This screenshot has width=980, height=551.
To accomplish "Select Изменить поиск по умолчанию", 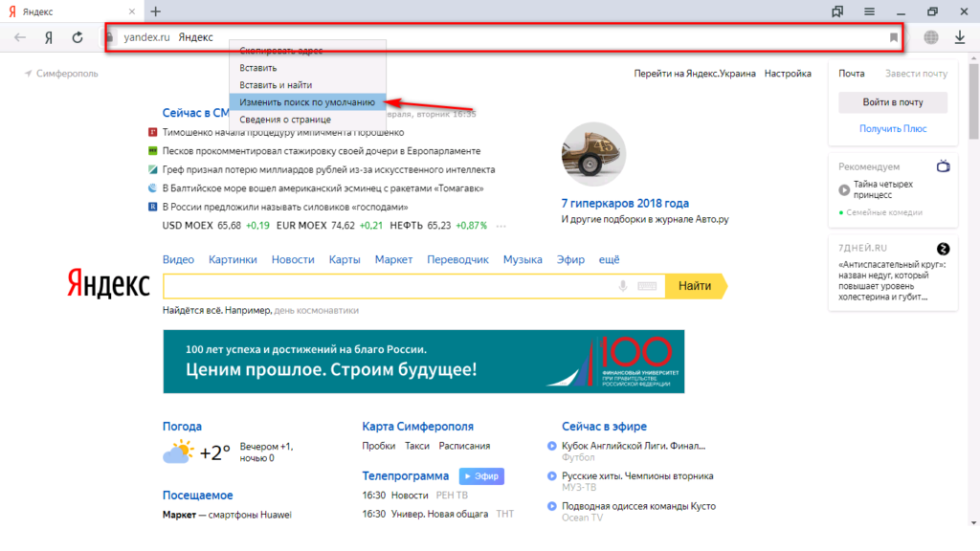I will pyautogui.click(x=307, y=101).
